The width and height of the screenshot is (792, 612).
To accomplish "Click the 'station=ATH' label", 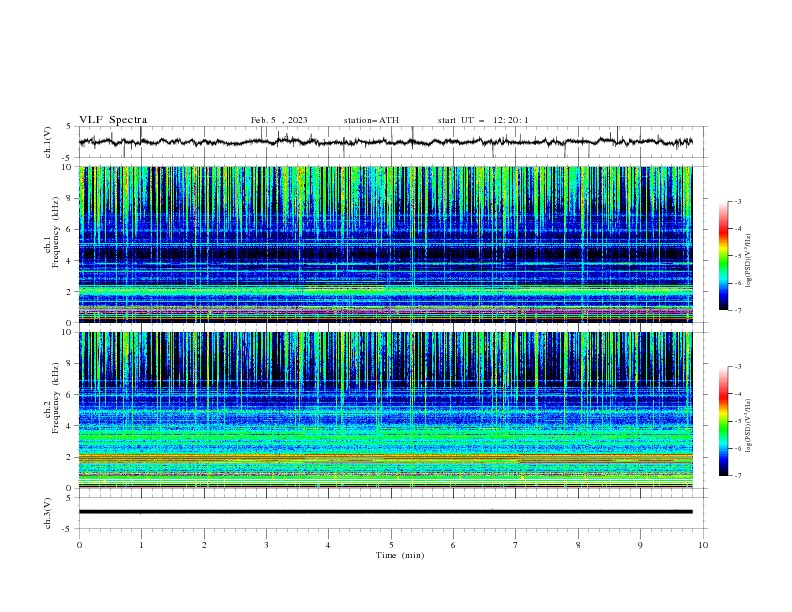I will [371, 120].
